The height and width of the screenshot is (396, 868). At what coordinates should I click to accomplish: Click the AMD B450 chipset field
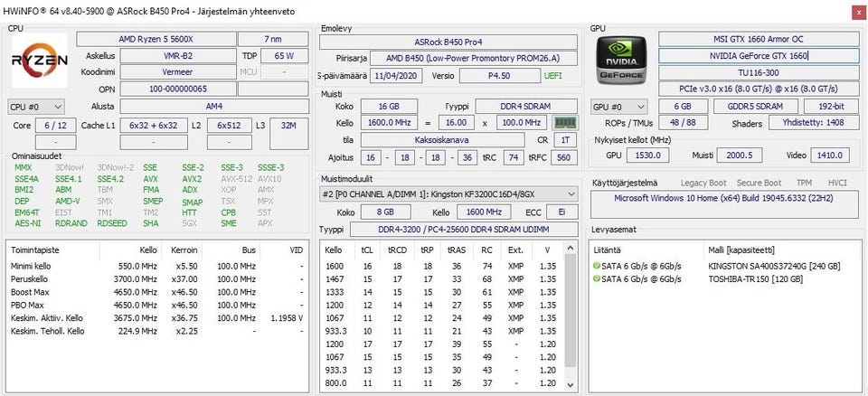click(473, 58)
